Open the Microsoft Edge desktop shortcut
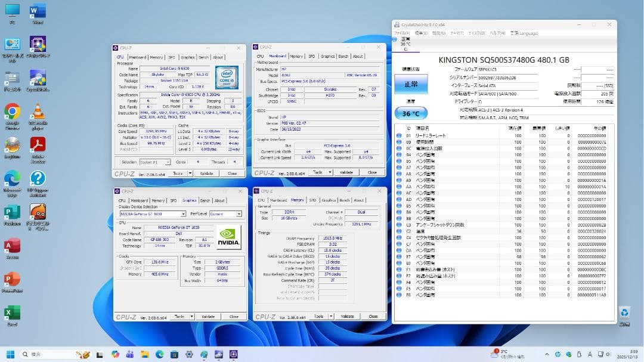The image size is (644, 362). point(13,184)
